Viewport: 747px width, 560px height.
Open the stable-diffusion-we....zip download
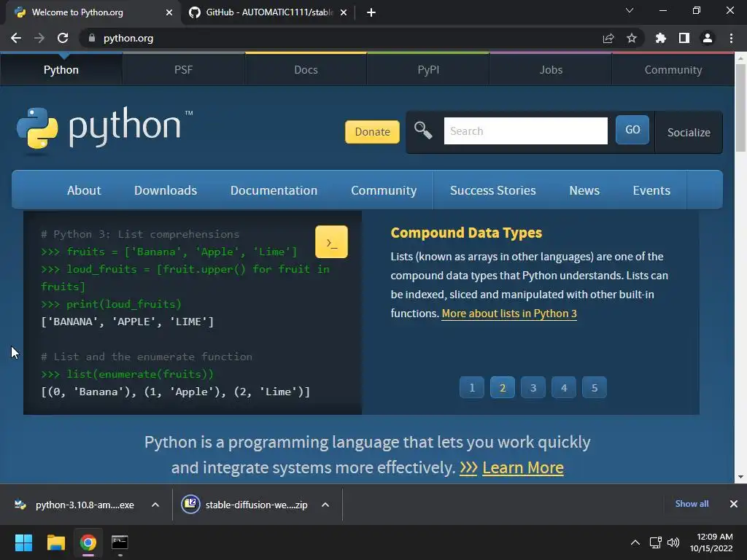click(x=244, y=505)
